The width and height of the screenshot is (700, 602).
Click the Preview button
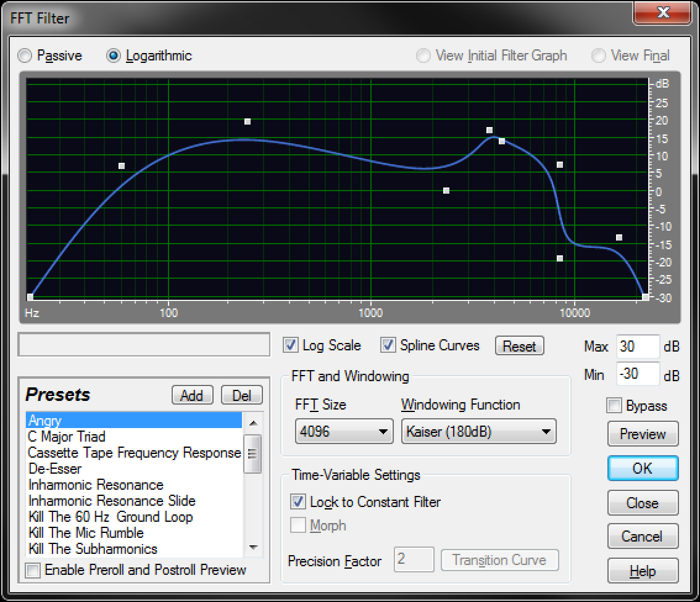[643, 434]
